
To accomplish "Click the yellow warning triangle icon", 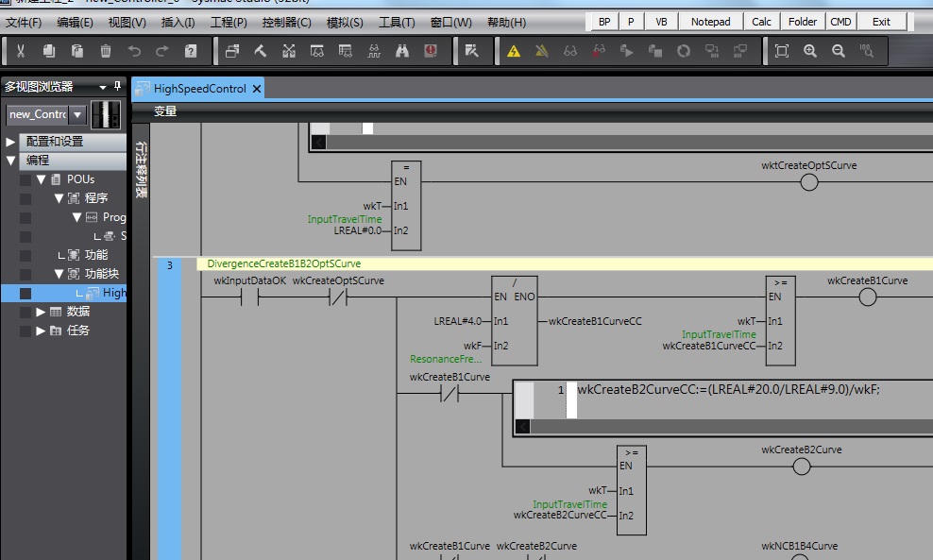I will tap(514, 51).
